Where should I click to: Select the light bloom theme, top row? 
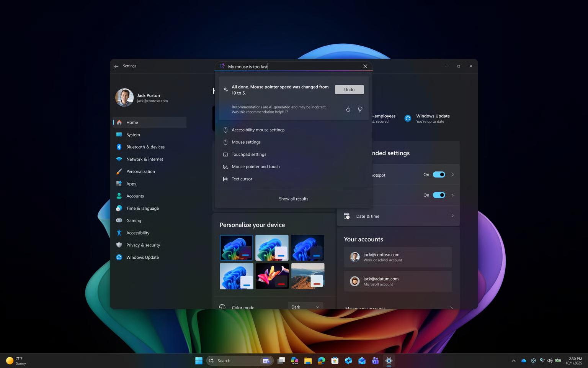point(272,248)
